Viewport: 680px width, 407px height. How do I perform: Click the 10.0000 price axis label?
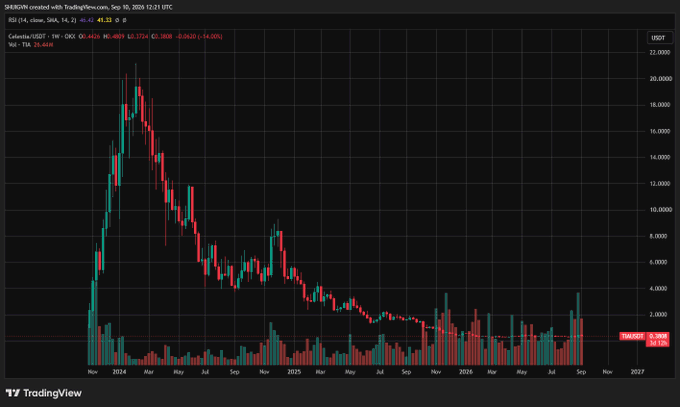[660, 210]
